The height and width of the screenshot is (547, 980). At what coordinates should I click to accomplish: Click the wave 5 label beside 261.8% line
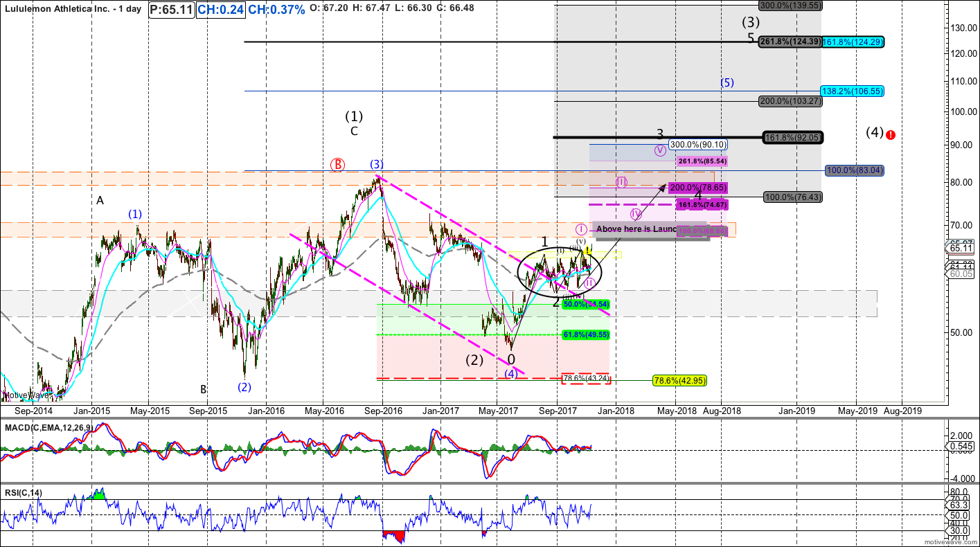(751, 39)
